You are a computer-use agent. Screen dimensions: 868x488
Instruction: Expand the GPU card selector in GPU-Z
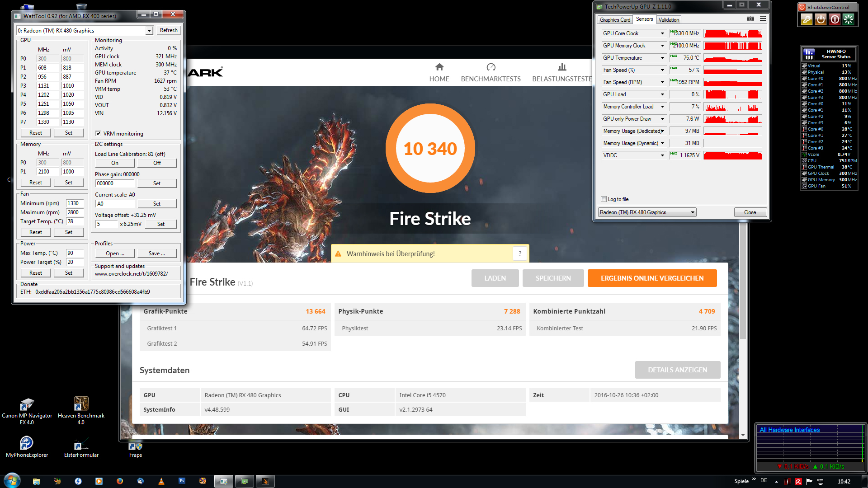pos(692,212)
